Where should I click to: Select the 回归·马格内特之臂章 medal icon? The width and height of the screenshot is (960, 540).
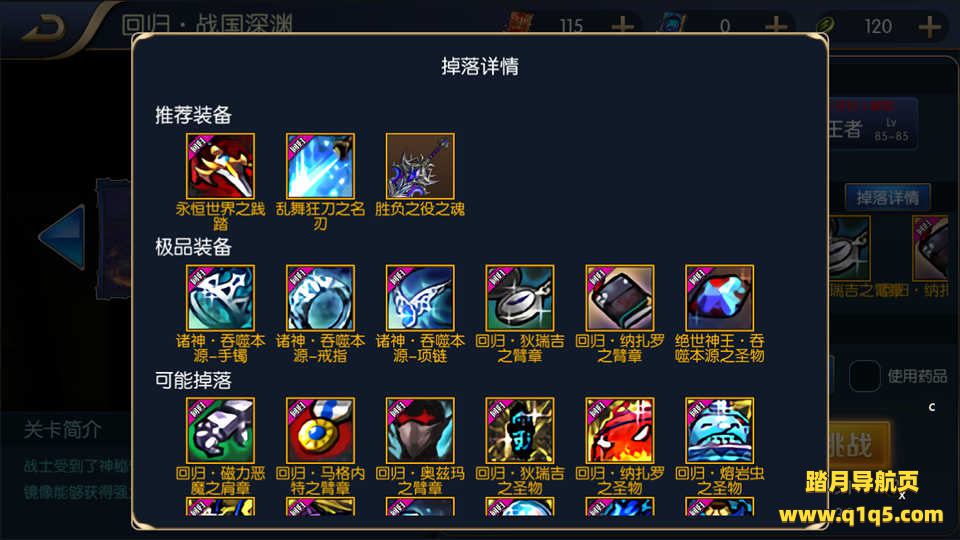[x=320, y=430]
